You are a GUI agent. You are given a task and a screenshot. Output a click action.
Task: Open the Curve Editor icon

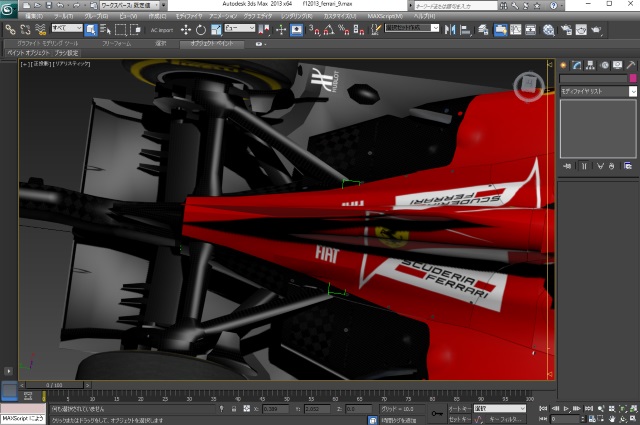pyautogui.click(x=516, y=30)
